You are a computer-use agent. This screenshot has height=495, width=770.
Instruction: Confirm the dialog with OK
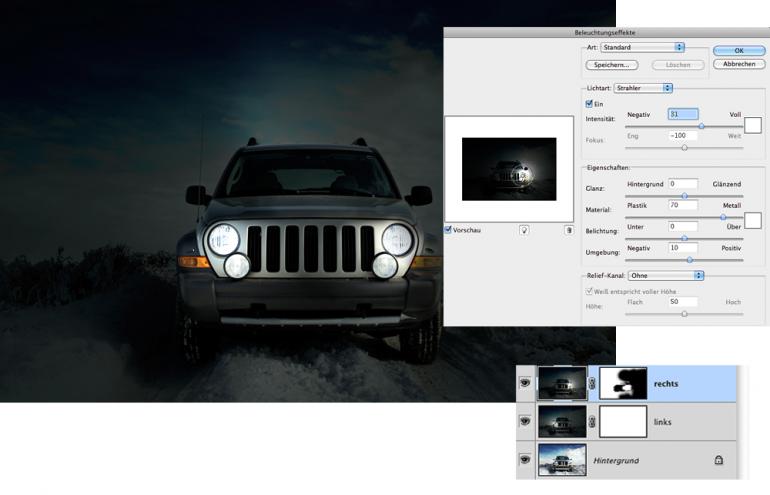pyautogui.click(x=739, y=50)
